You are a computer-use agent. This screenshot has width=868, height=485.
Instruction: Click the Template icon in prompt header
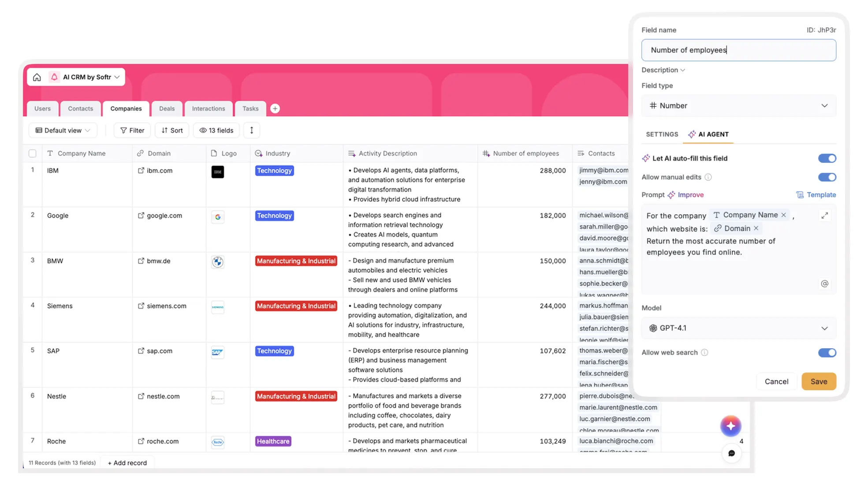tap(799, 194)
